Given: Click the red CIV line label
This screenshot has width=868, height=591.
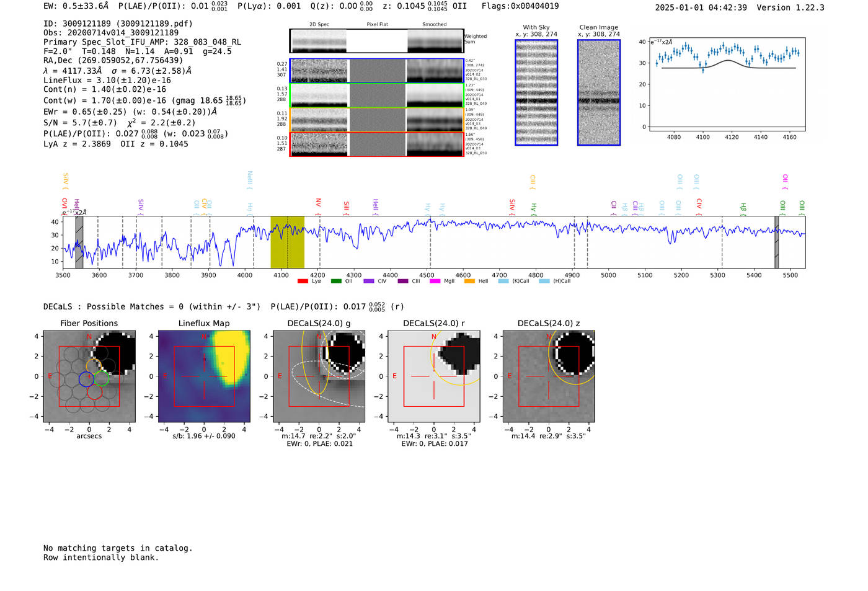Looking at the screenshot, I should 699,206.
